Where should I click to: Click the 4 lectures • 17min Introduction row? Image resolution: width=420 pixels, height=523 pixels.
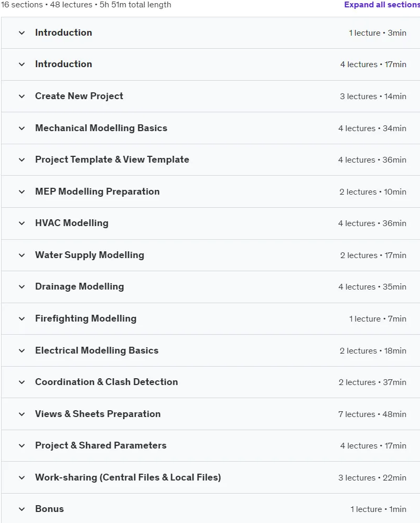211,65
